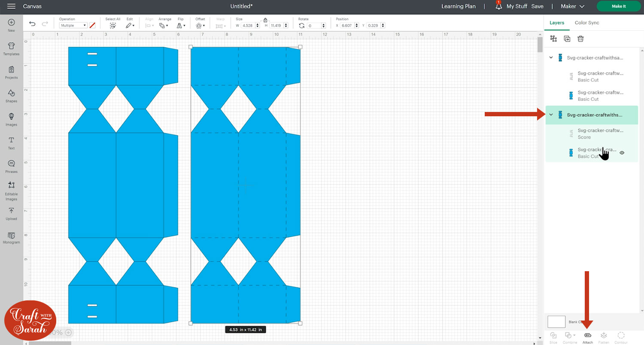The height and width of the screenshot is (345, 644).
Task: Open the Maker machine dropdown
Action: pyautogui.click(x=573, y=6)
